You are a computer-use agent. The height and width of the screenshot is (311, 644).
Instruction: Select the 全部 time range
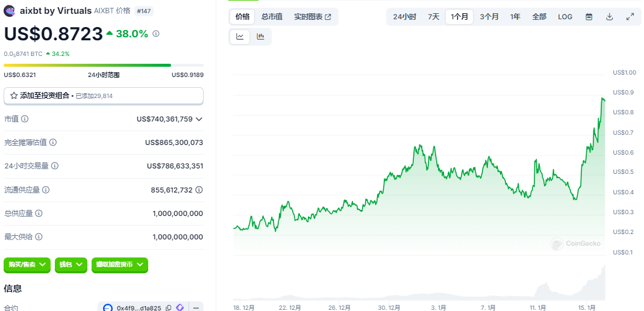tap(539, 17)
